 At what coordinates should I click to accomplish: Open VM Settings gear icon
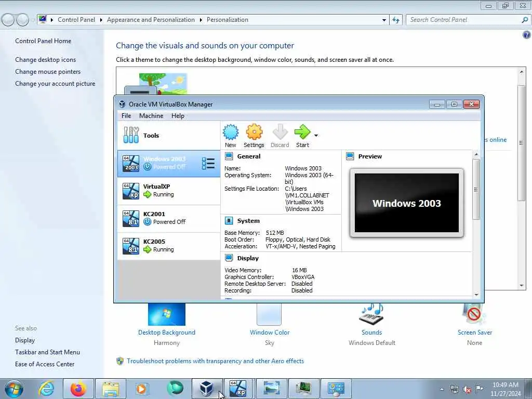coord(254,132)
